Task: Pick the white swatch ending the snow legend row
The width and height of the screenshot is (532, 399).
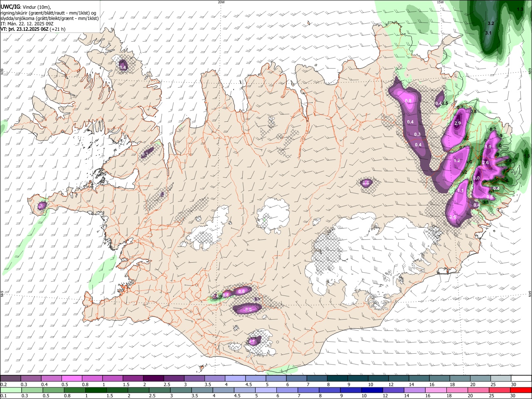Action: click(521, 378)
